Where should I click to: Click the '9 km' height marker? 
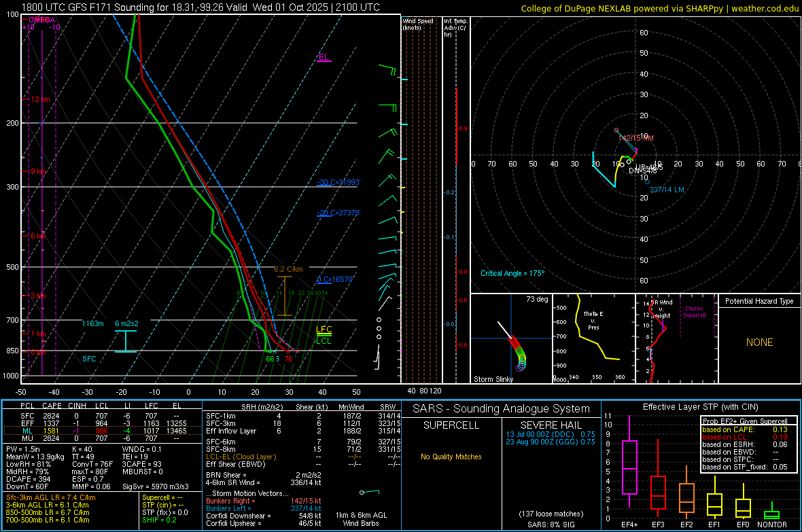point(38,171)
